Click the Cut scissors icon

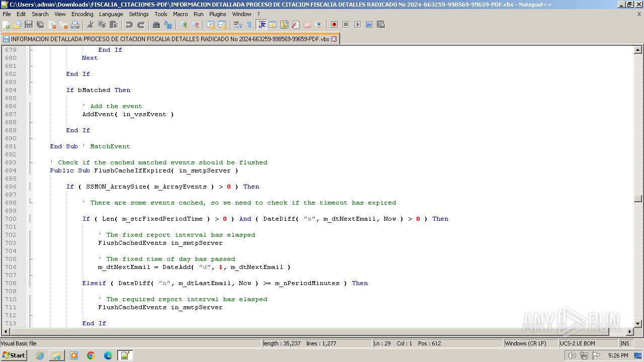tap(91, 25)
